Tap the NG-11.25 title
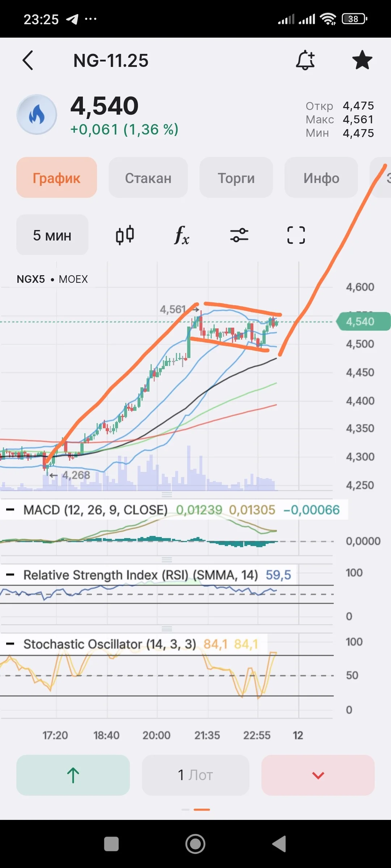Viewport: 391px width, 868px height. point(111,60)
